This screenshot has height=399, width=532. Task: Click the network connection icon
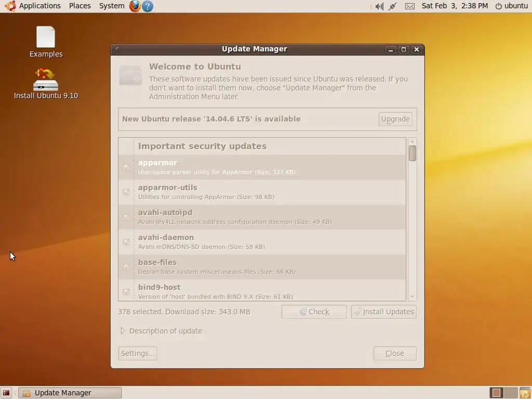pos(393,6)
